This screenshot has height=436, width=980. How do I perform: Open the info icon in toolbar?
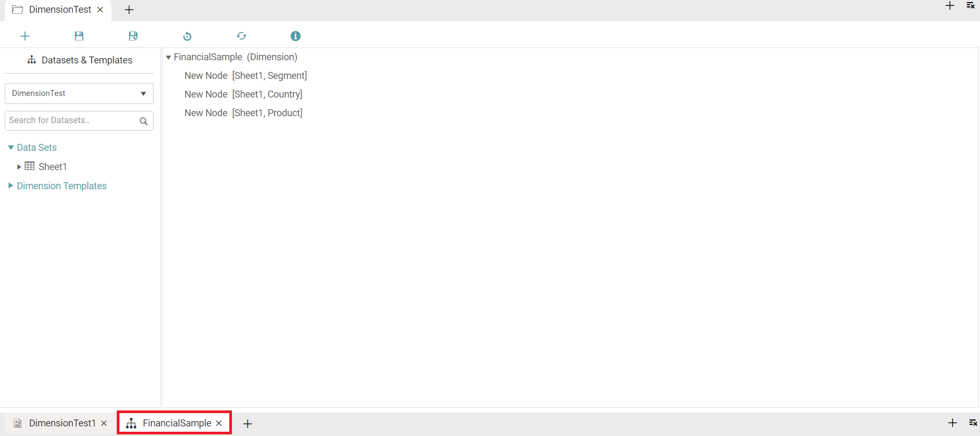pos(295,36)
